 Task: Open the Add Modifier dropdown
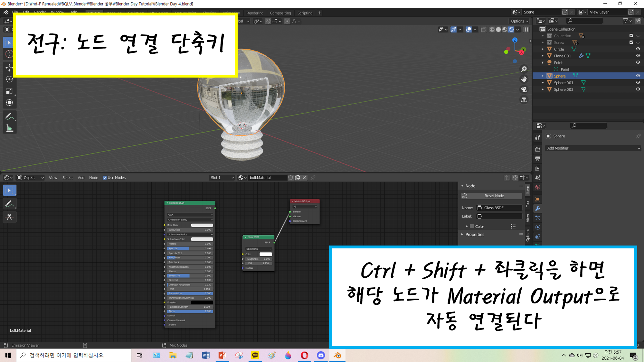pyautogui.click(x=593, y=148)
